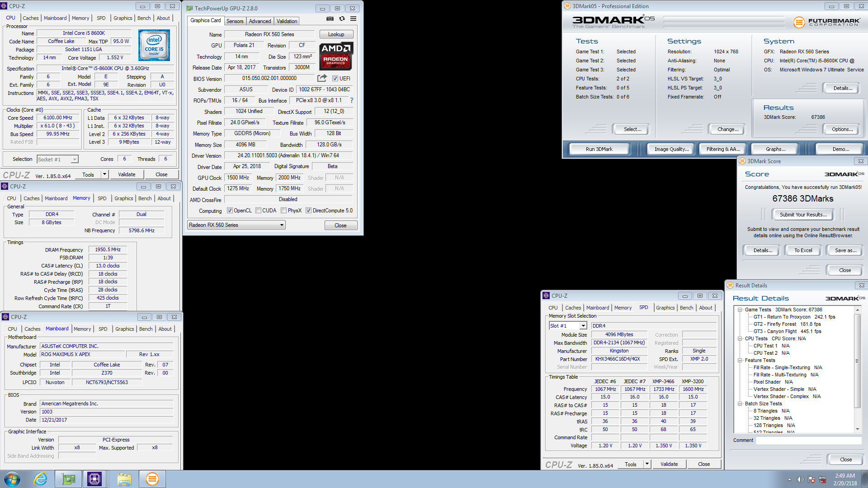Collapse CPU Tests tree node
This screenshot has height=488, width=868.
pos(740,338)
